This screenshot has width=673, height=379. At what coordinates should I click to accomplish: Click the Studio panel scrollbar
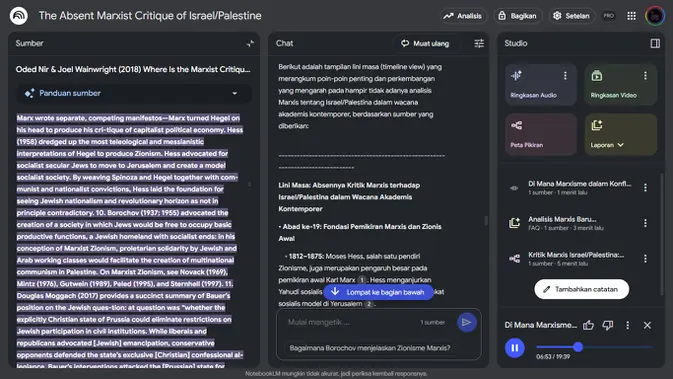click(x=661, y=234)
